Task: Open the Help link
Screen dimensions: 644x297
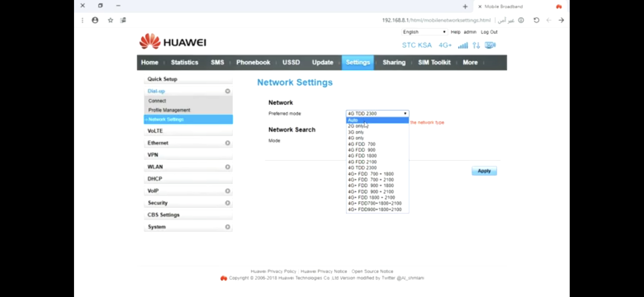Action: click(456, 32)
